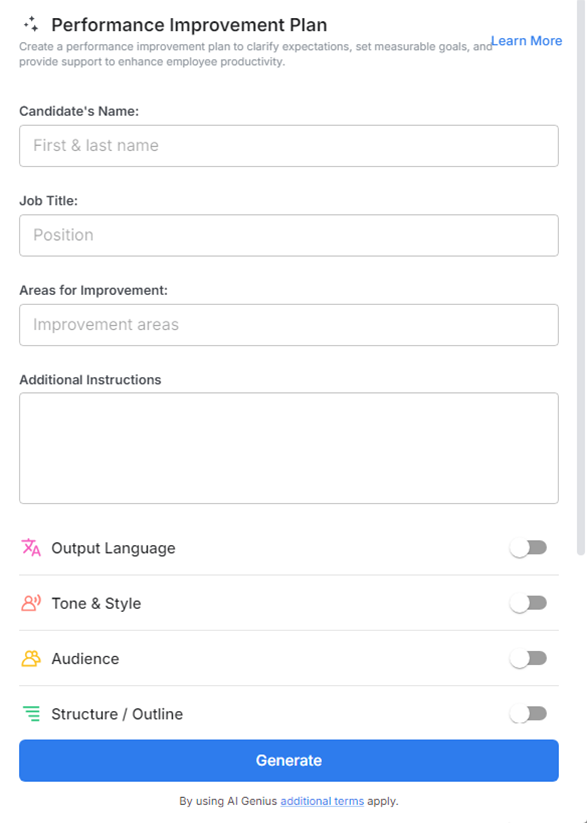
Task: Click the Candidate's Name input field
Action: click(288, 145)
